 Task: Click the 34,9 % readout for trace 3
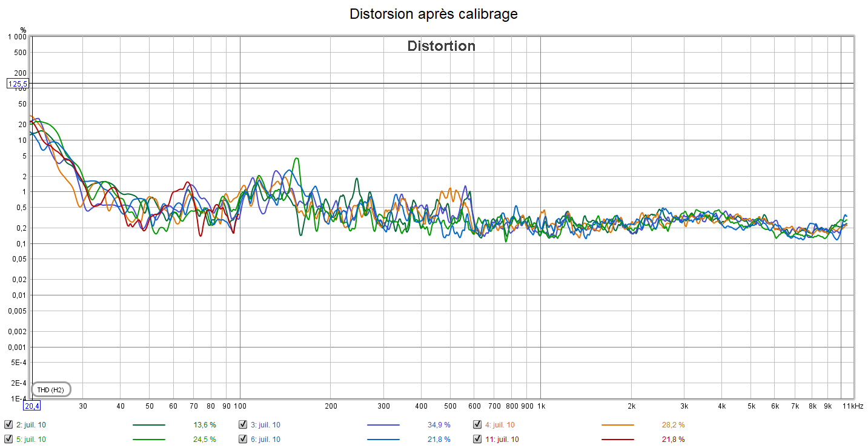pos(439,425)
